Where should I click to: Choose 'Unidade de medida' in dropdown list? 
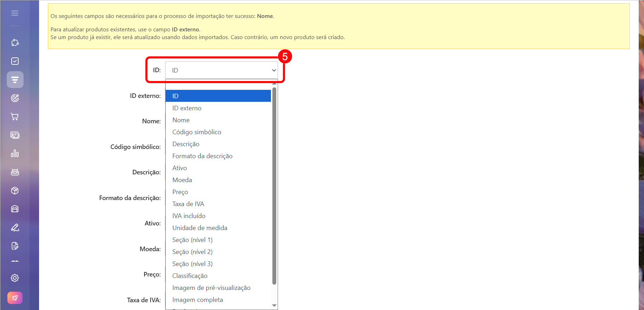tap(200, 228)
